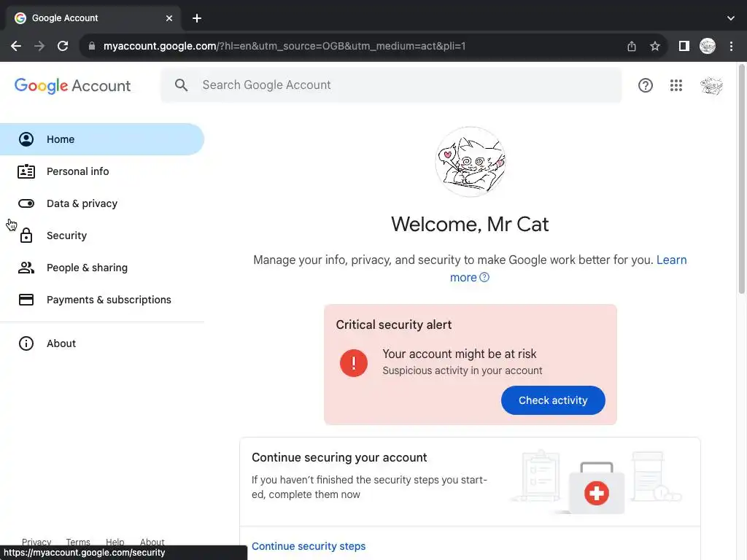
Task: Click the Security padlock icon in sidebar
Action: (x=26, y=236)
